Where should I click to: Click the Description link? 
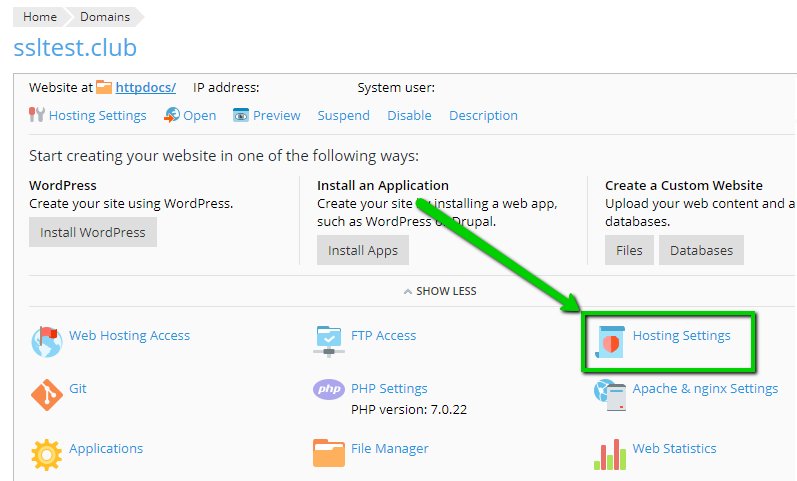pos(483,115)
